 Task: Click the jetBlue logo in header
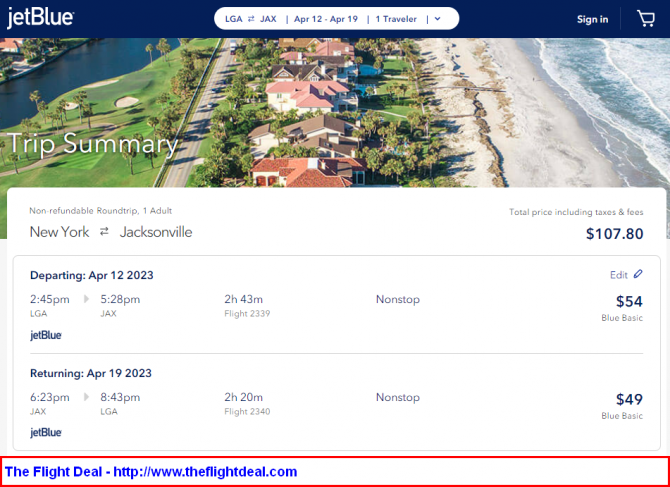coord(40,19)
